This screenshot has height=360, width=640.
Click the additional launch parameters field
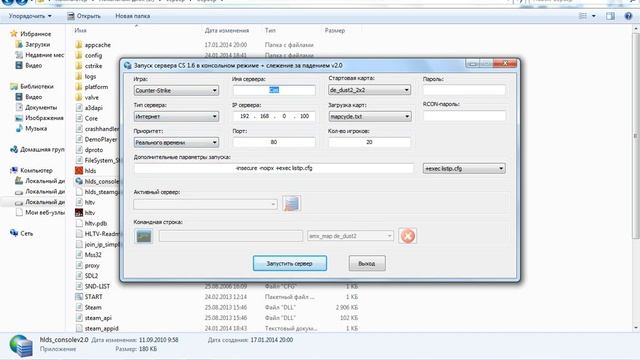274,168
